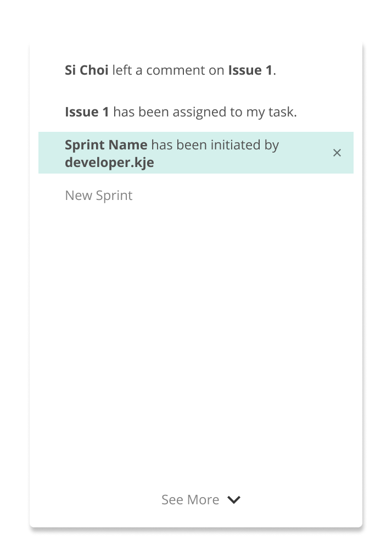Screen dimensions: 392x557
Task: Click the 'has been initiated by' text
Action: 215,145
